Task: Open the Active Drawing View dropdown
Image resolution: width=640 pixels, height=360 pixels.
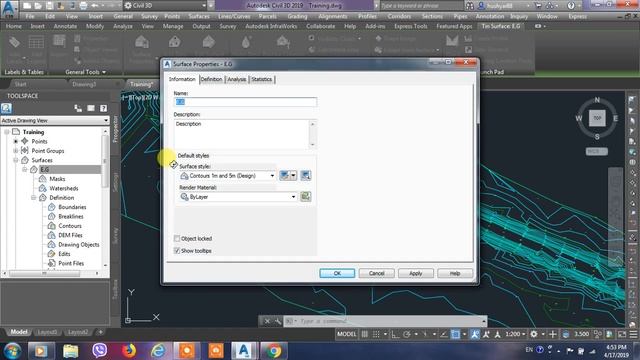Action: pyautogui.click(x=55, y=120)
